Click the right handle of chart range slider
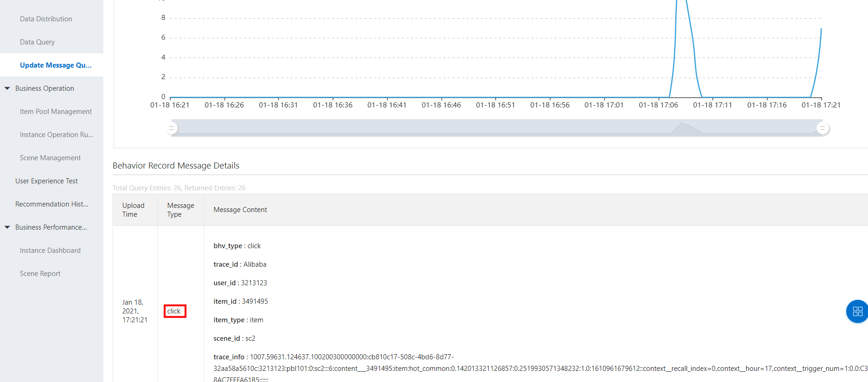 823,128
